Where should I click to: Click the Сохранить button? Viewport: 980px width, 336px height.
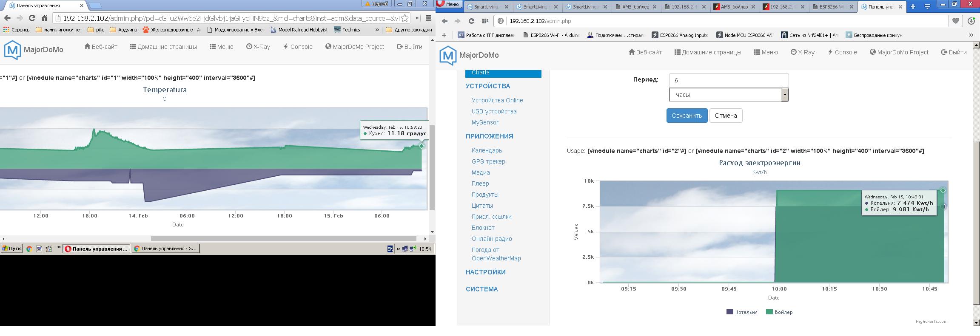[x=687, y=116]
